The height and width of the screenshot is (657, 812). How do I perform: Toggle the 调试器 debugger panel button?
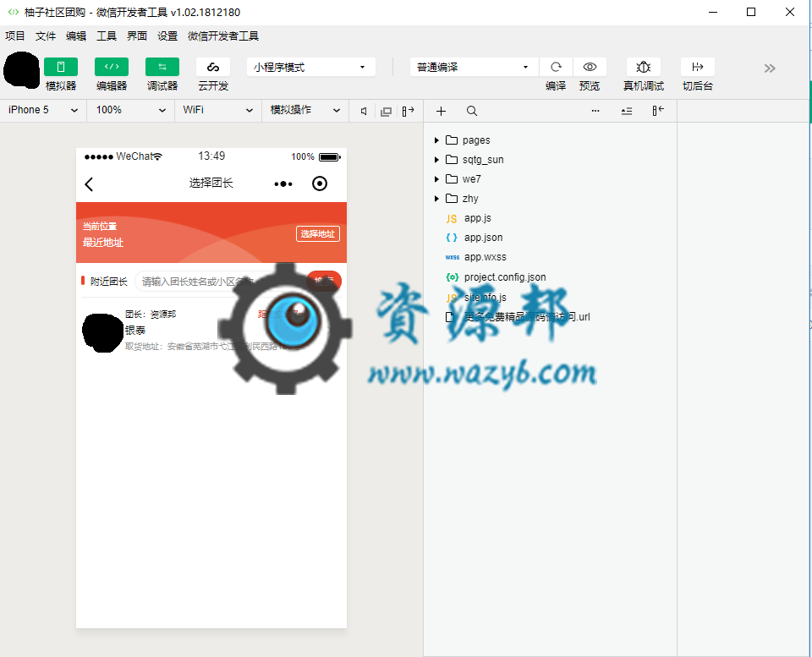pyautogui.click(x=162, y=67)
